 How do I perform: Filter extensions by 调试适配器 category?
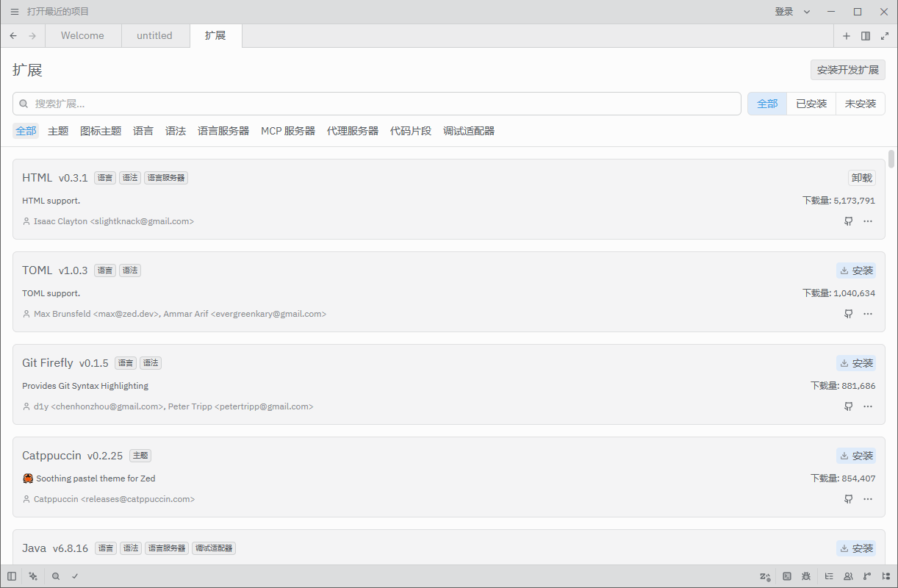coord(469,131)
